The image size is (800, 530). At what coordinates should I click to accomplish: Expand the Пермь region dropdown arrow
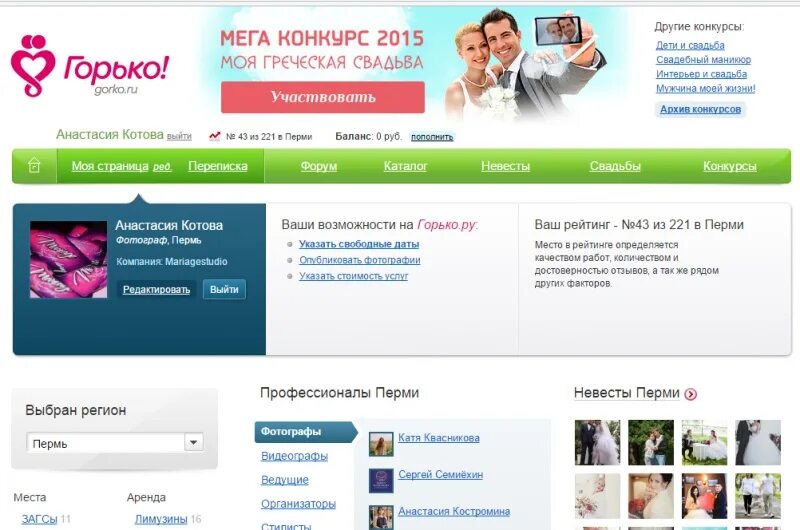tap(193, 442)
